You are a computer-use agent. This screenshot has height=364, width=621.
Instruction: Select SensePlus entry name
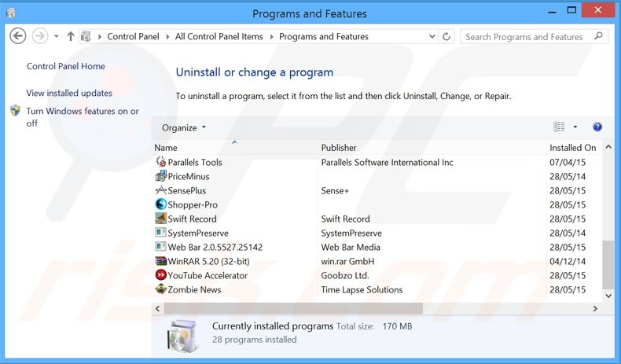187,191
